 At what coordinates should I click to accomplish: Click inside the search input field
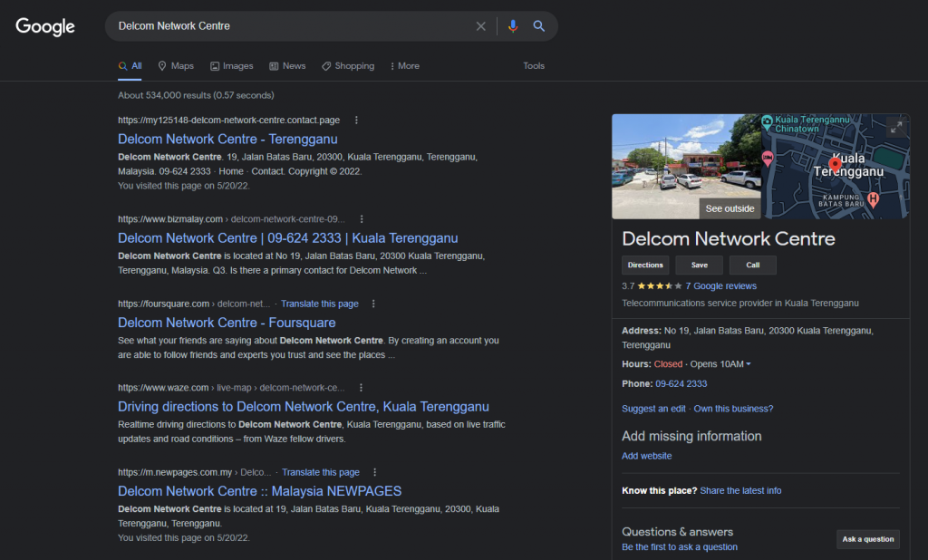[x=290, y=26]
